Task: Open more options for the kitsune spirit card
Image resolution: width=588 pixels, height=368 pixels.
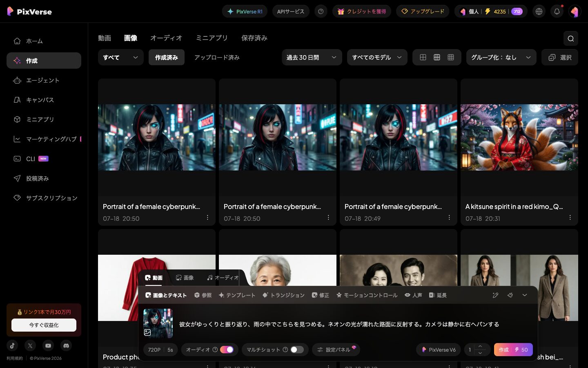Action: [x=570, y=218]
